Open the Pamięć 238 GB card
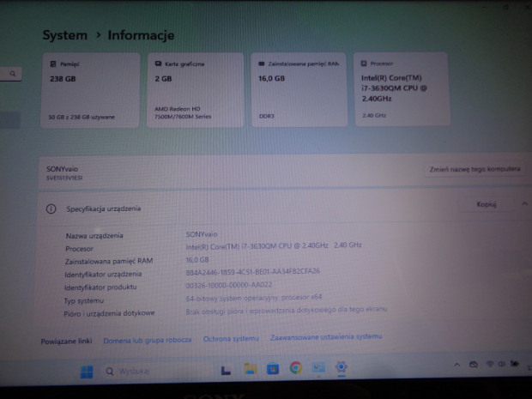This screenshot has width=532, height=399. pyautogui.click(x=90, y=91)
